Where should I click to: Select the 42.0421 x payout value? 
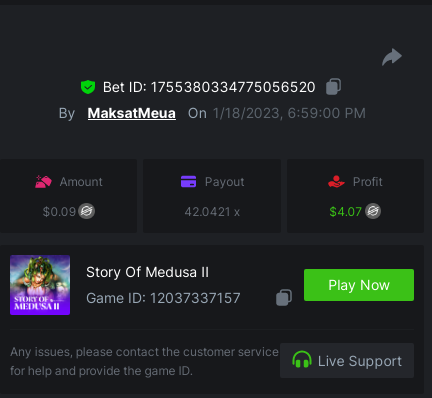(x=212, y=212)
